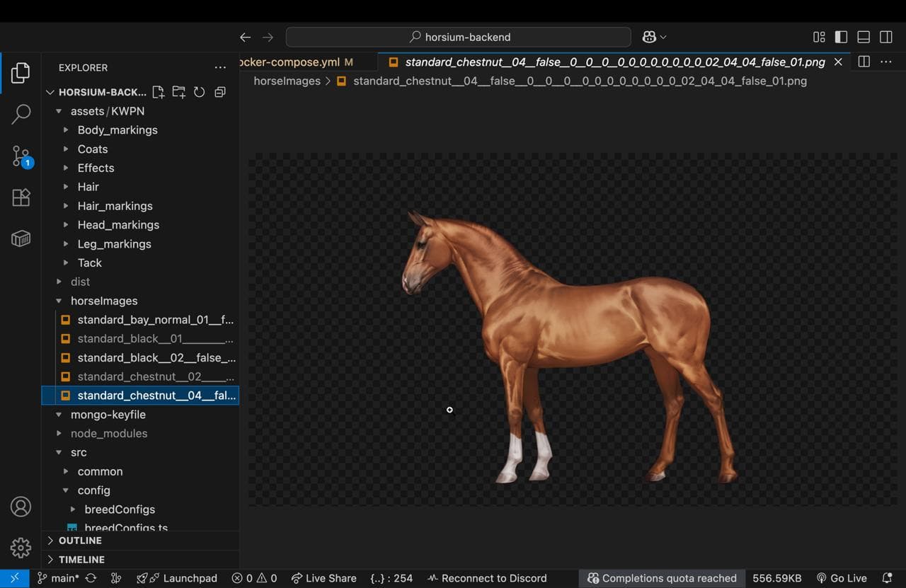Click Completions quota reached status item
This screenshot has width=906, height=588.
(662, 578)
